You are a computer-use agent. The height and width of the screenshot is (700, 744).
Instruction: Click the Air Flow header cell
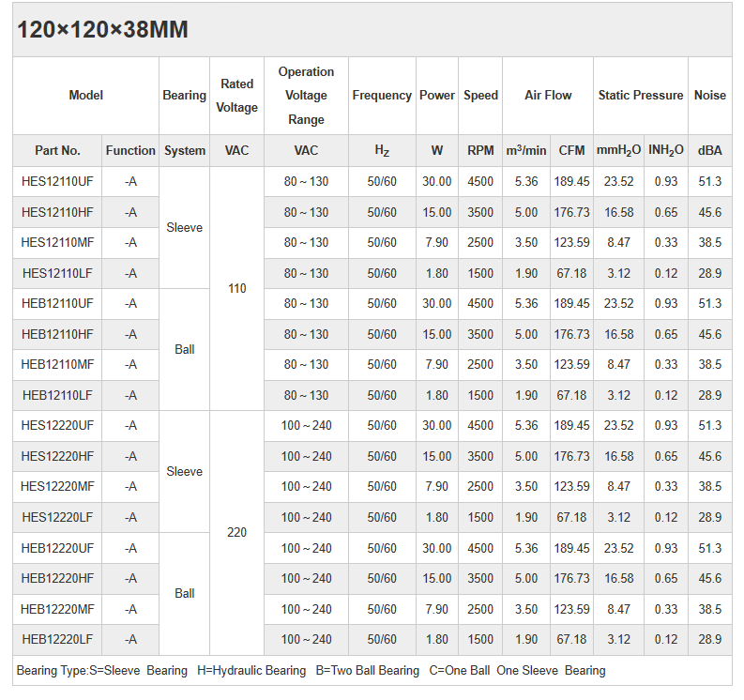548,95
